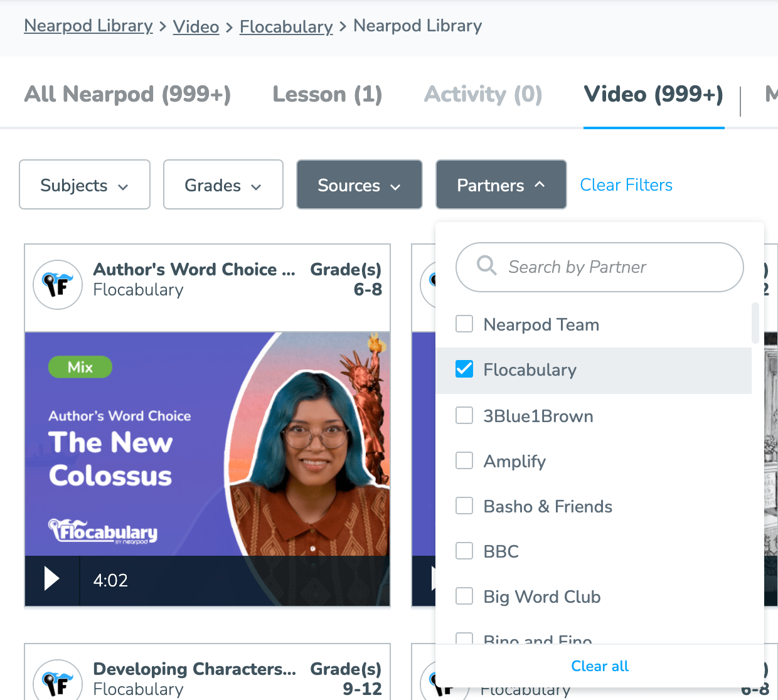Click the Nearpod Team partner label
Screen dimensions: 778x700
[541, 325]
